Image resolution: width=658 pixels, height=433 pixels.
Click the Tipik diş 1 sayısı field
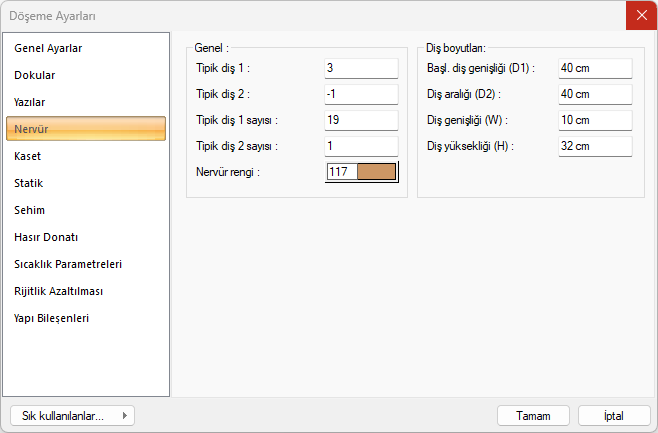361,120
